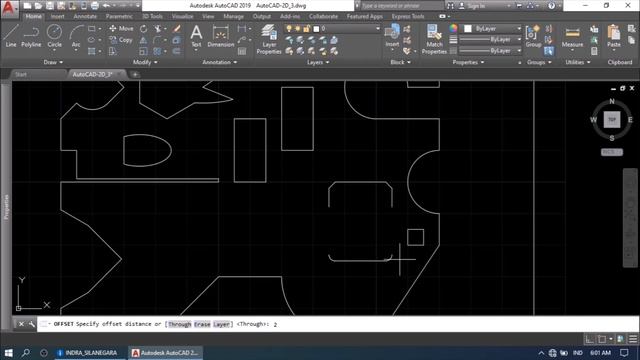
Task: Open the Circle options dropdown arrow
Action: [x=54, y=50]
